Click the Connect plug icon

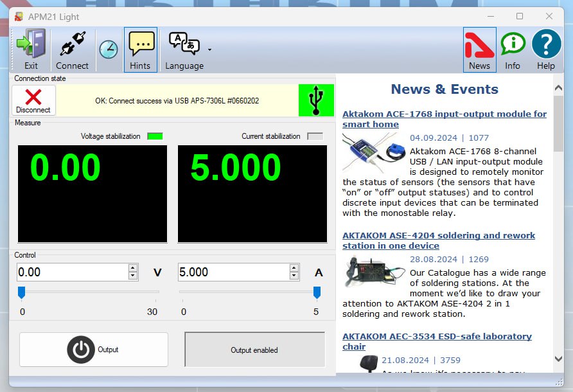[x=72, y=44]
